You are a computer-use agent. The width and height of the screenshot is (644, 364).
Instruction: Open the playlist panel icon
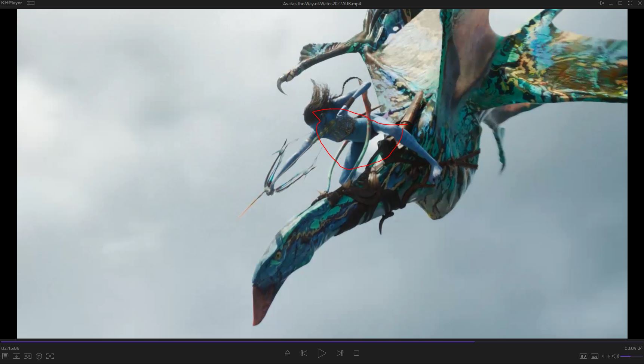[5, 356]
